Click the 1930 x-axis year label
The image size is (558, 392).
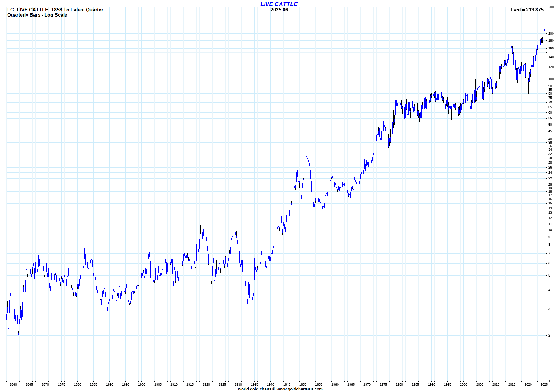click(x=238, y=384)
